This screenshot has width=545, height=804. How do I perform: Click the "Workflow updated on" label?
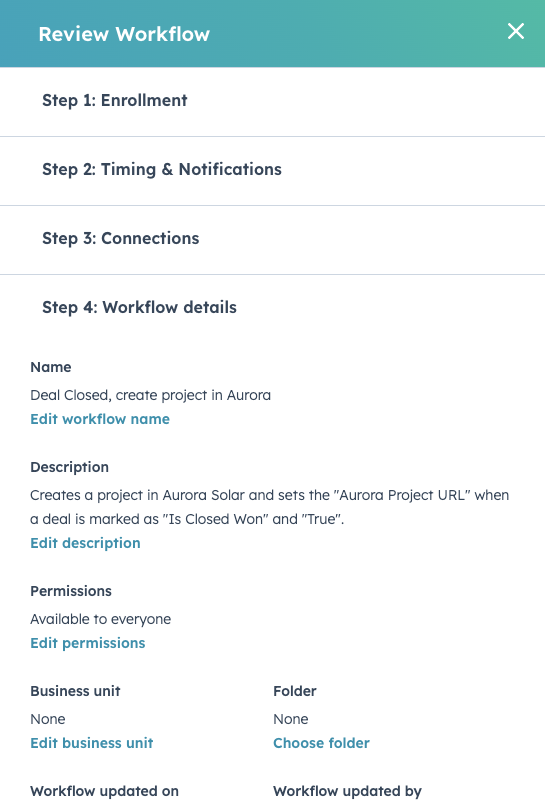point(105,791)
